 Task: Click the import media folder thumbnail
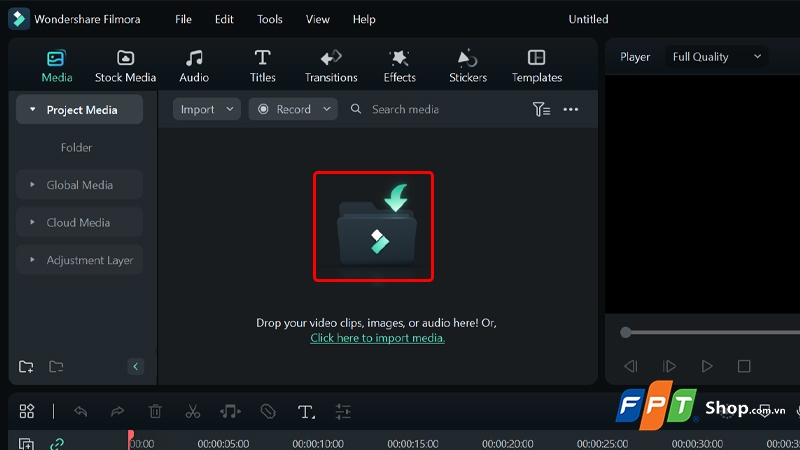tap(373, 227)
